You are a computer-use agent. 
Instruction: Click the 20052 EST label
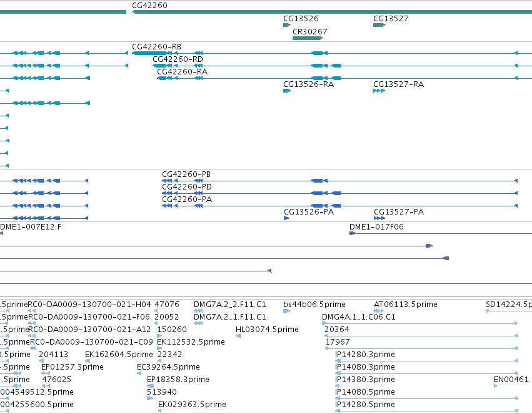[x=166, y=317]
